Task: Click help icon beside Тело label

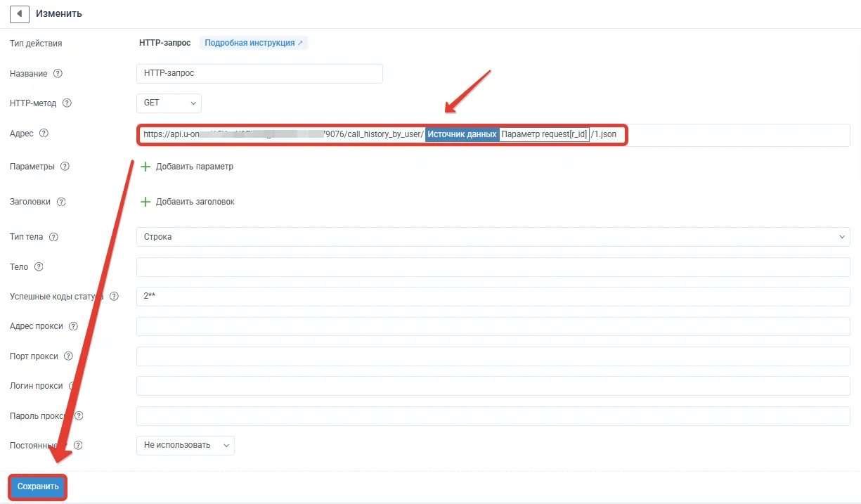Action: pyautogui.click(x=39, y=267)
